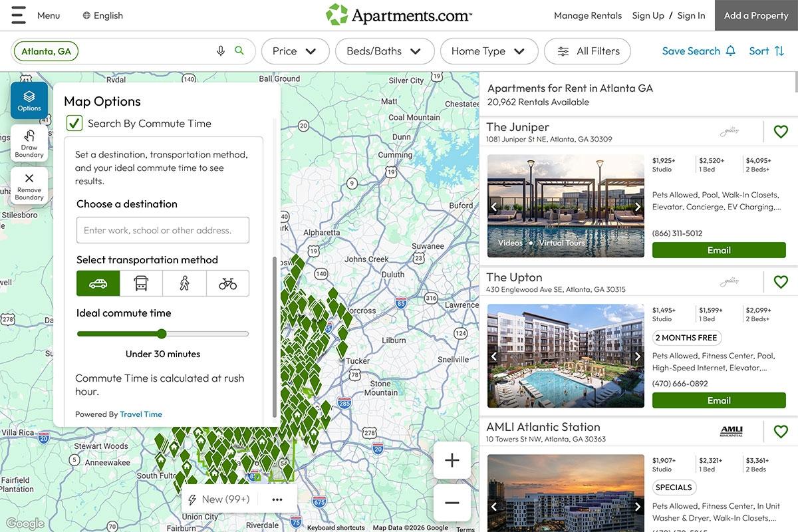Zoom in on the map
798x532 pixels.
click(x=452, y=460)
